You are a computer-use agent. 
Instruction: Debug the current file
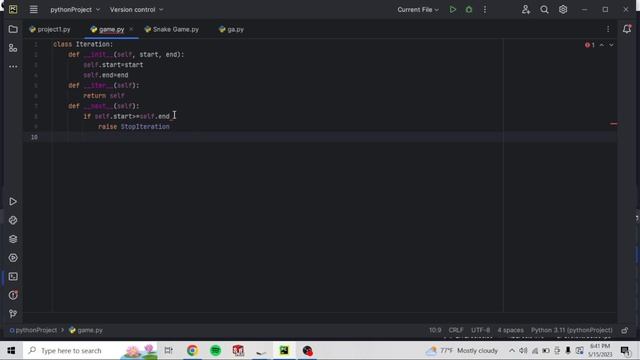click(x=469, y=9)
